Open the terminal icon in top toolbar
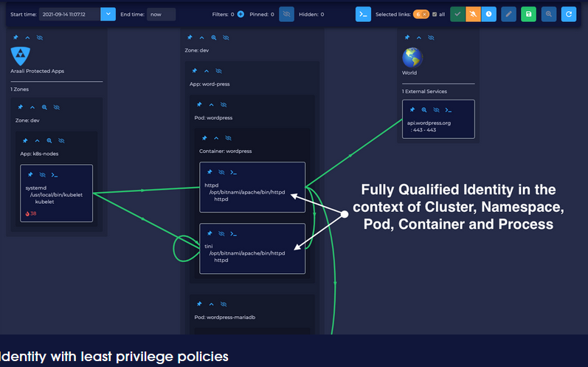 coord(363,14)
